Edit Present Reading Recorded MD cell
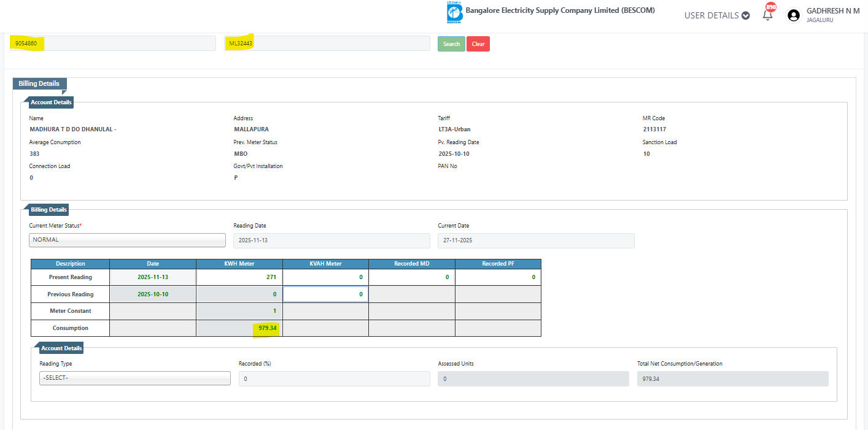Viewport: 868px width, 430px height. (411, 277)
